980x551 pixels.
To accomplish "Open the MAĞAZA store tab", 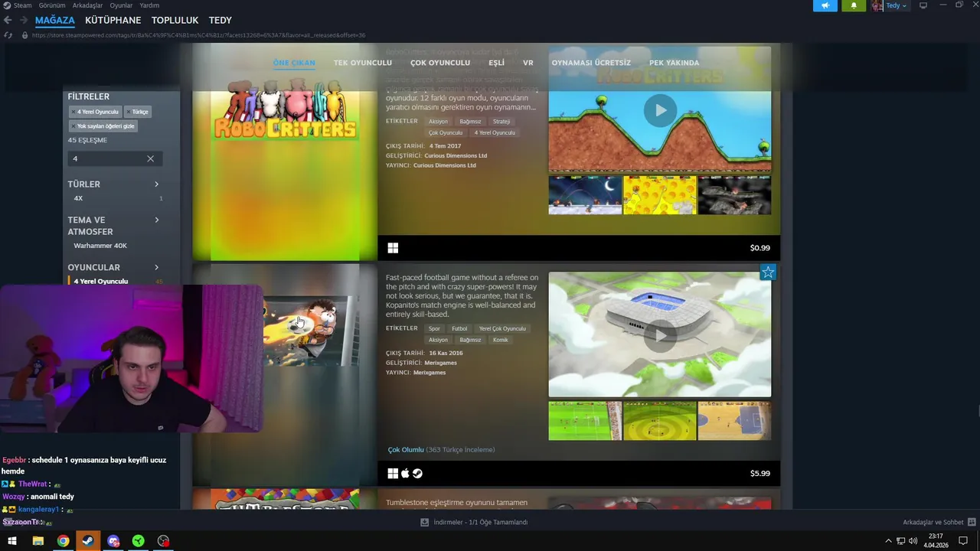I will tap(55, 20).
